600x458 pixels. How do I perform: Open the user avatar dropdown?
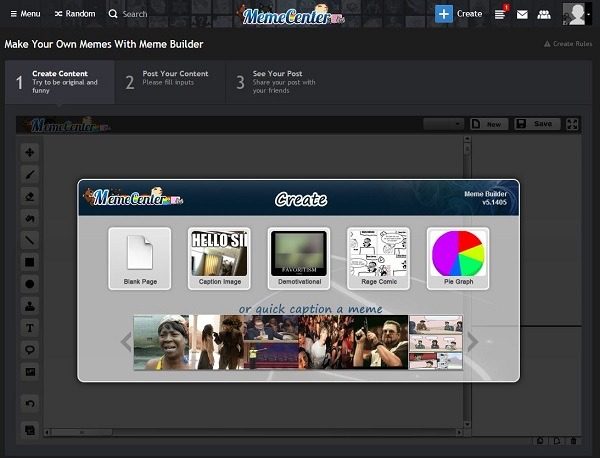(577, 14)
